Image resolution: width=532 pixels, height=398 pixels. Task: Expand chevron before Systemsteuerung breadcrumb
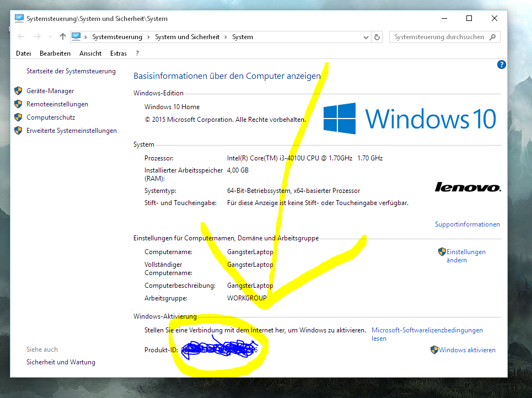85,37
